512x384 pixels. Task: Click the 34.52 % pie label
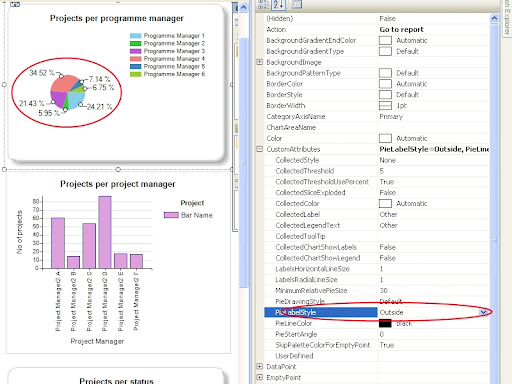pyautogui.click(x=42, y=73)
